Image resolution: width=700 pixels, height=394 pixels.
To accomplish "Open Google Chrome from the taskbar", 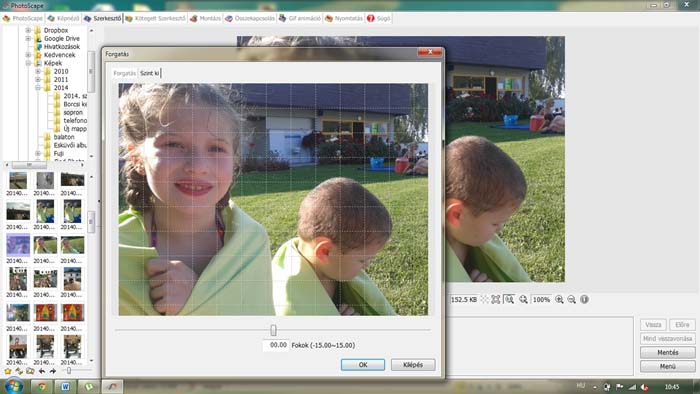I will pyautogui.click(x=42, y=386).
